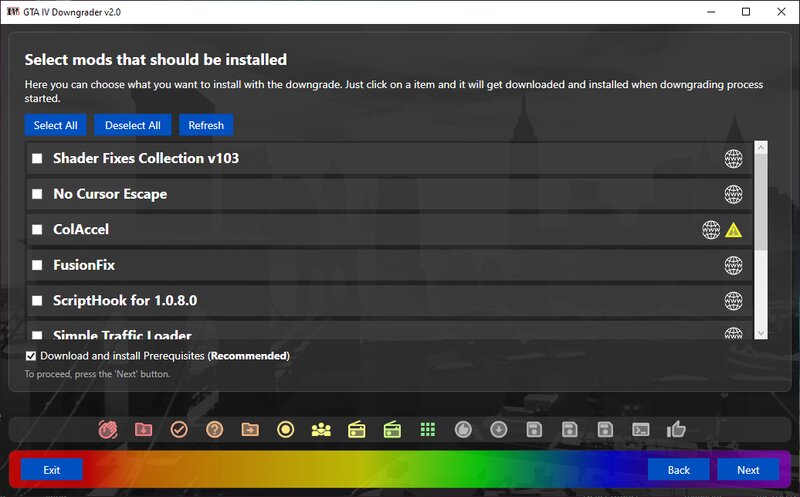This screenshot has height=497, width=800.
Task: Uncheck Download and install Prerequisites
Action: (31, 356)
